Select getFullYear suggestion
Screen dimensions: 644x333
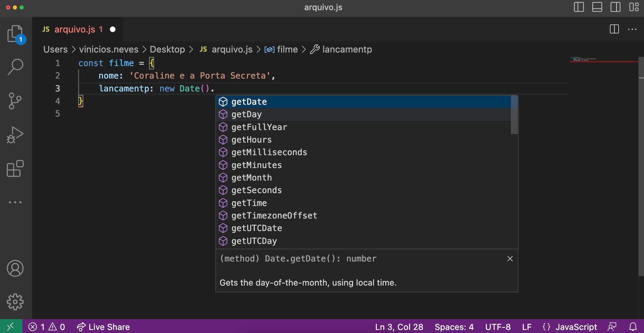point(363,127)
